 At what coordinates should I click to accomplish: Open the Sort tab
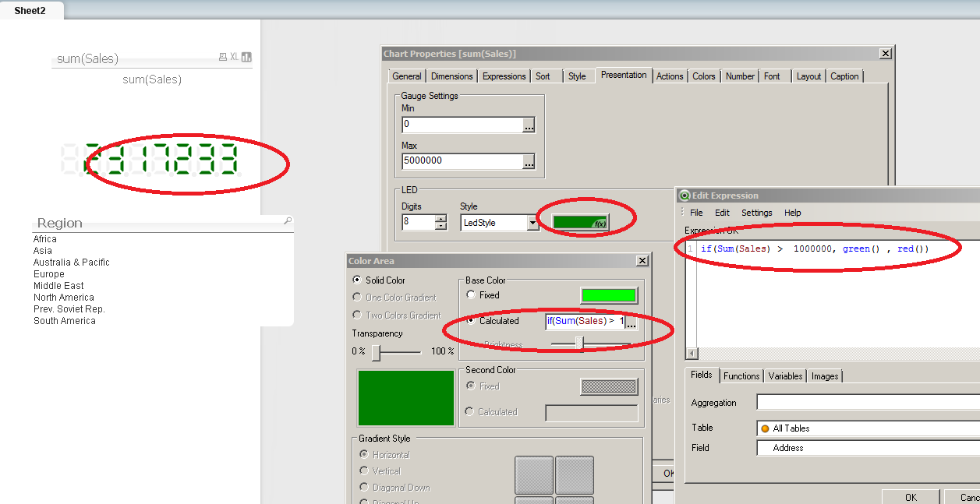543,76
